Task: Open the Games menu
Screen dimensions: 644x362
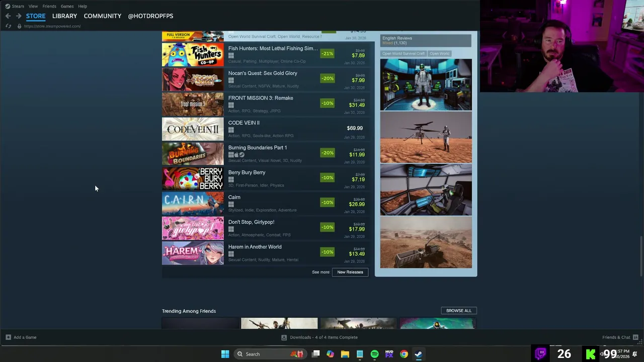Action: [x=67, y=6]
